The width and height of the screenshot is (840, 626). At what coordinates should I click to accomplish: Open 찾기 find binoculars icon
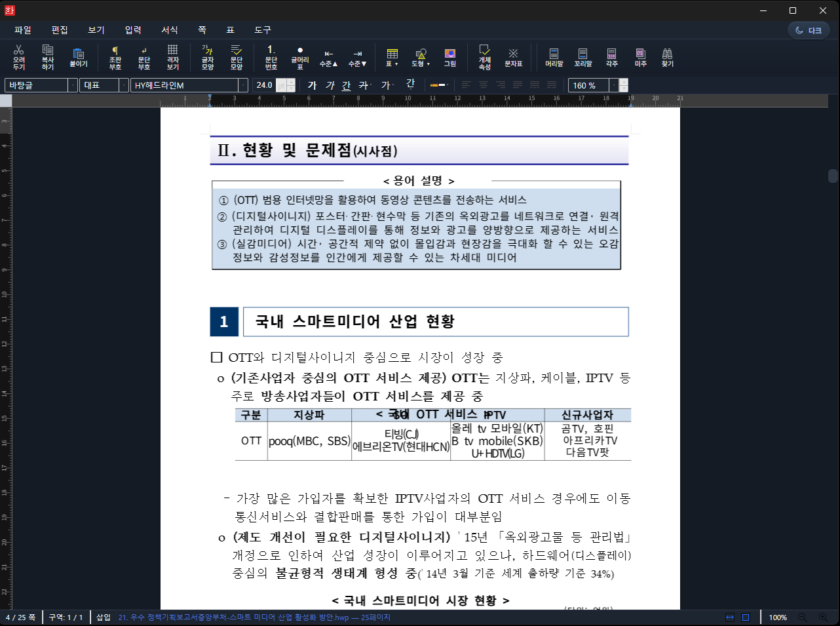(668, 57)
